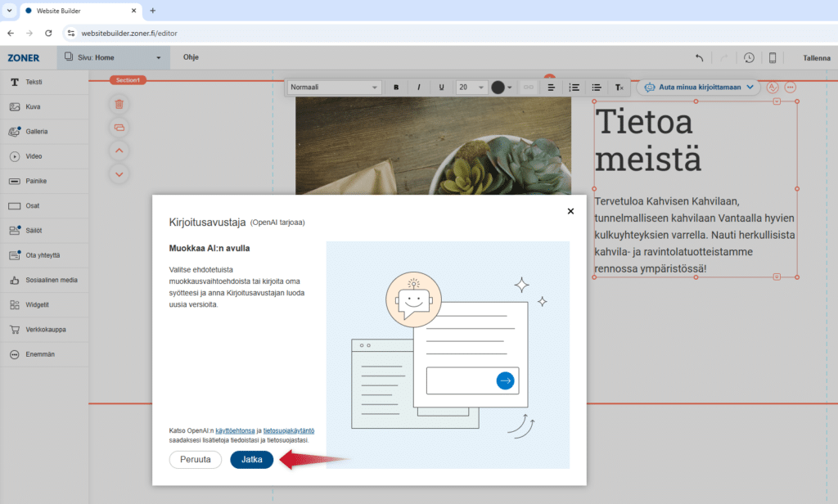Move the section up with the arrow
The height and width of the screenshot is (504, 838).
point(119,151)
